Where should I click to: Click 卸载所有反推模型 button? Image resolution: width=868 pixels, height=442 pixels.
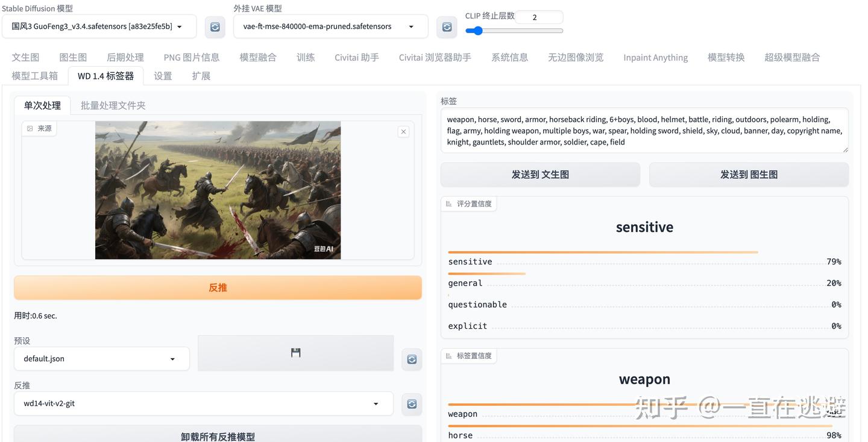pos(218,436)
